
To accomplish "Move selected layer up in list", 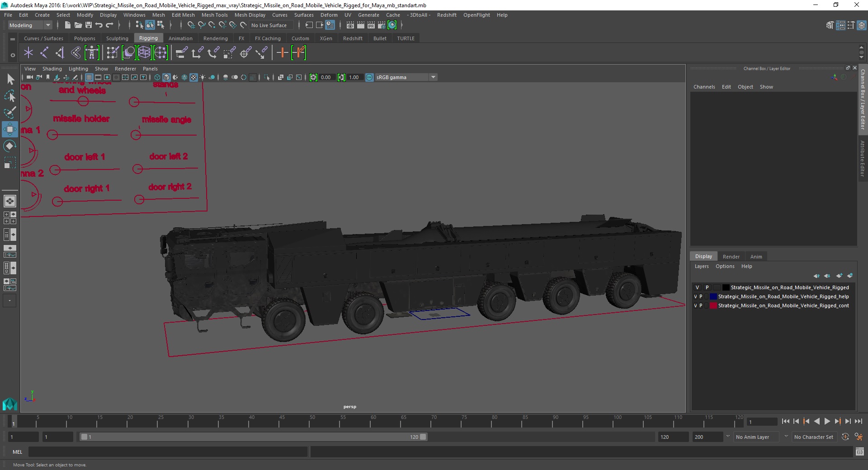I will coord(816,276).
